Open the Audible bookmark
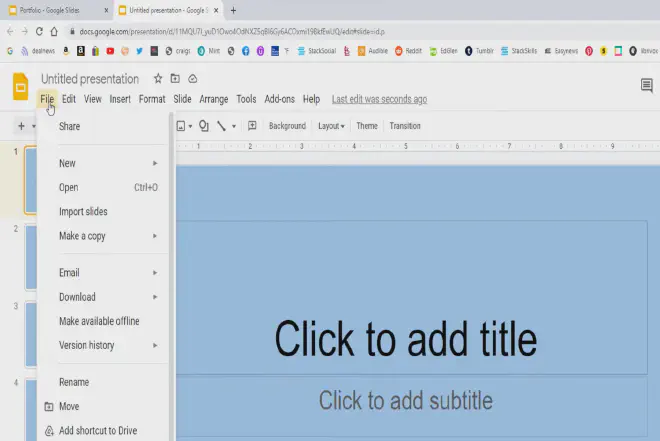The image size is (660, 441). (373, 51)
